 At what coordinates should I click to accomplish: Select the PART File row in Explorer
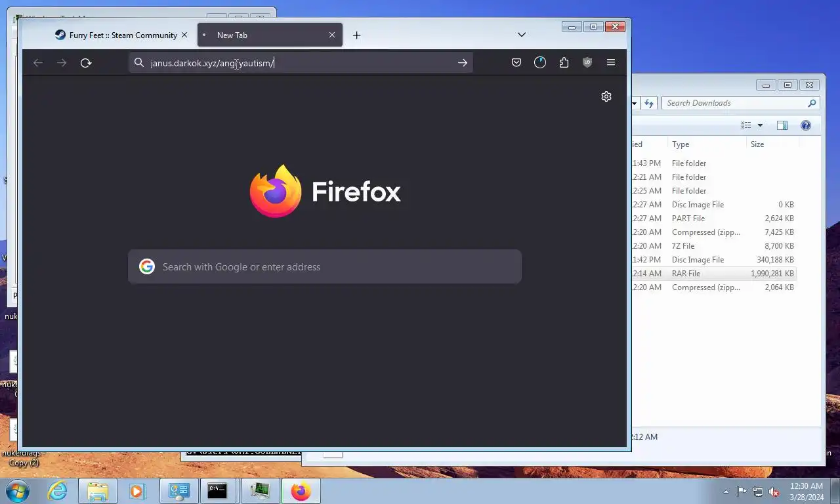click(714, 219)
